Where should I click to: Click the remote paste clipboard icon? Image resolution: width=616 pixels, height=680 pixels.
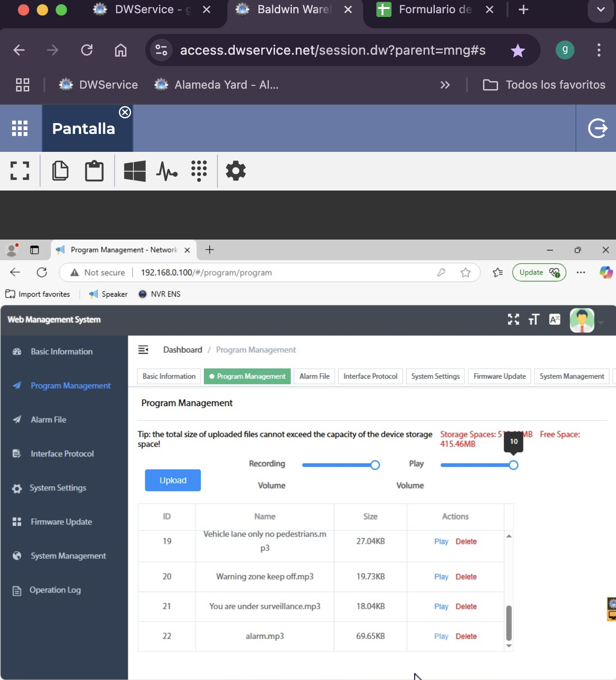(94, 171)
